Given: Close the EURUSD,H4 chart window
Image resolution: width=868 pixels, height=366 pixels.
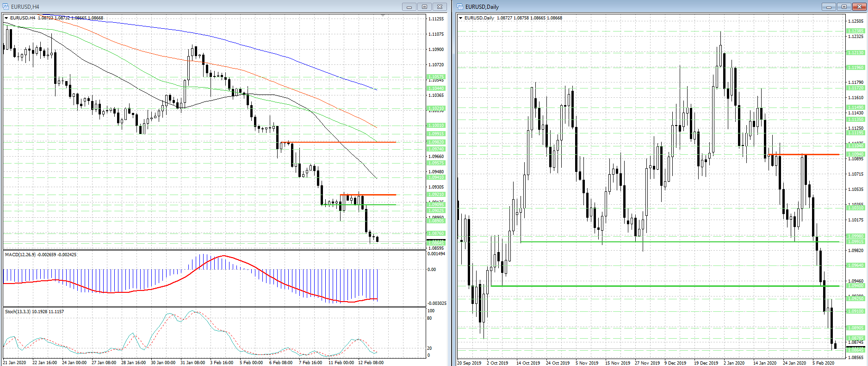Looking at the screenshot, I should (440, 6).
